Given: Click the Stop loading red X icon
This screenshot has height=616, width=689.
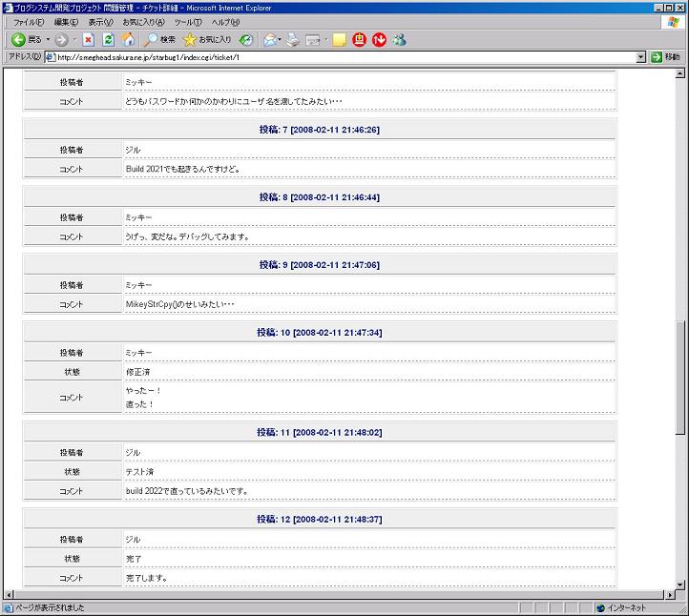Looking at the screenshot, I should [x=88, y=40].
